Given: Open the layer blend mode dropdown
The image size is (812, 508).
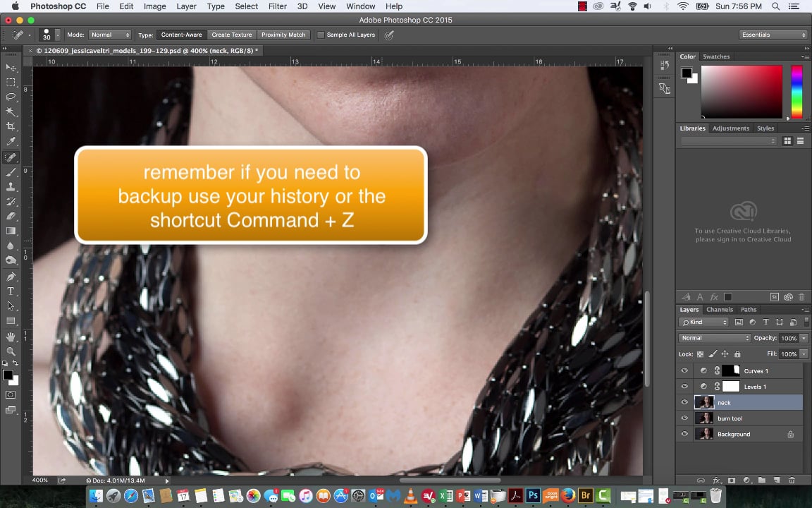Looking at the screenshot, I should point(714,338).
